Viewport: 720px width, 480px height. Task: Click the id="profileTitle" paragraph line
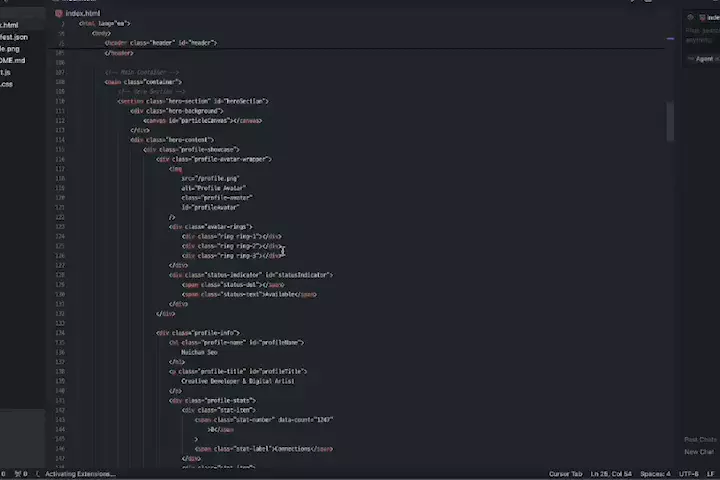click(238, 371)
